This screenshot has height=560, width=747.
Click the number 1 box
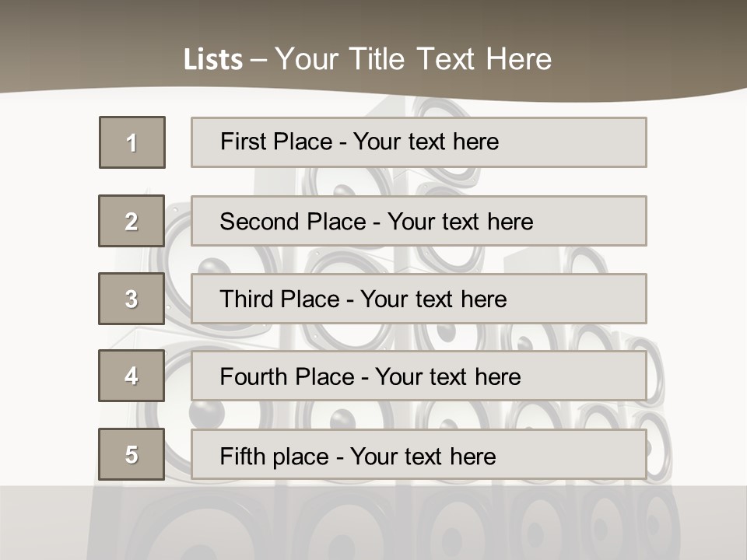click(x=132, y=142)
